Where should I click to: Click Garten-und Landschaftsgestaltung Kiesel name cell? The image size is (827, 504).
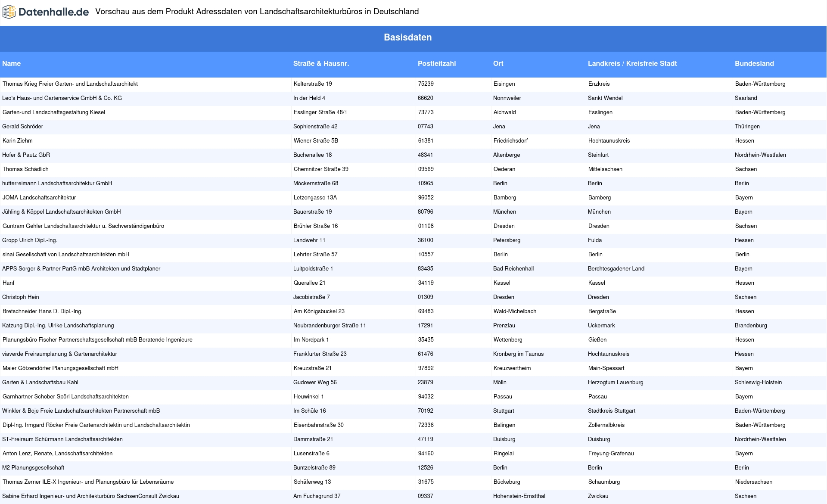coord(54,112)
